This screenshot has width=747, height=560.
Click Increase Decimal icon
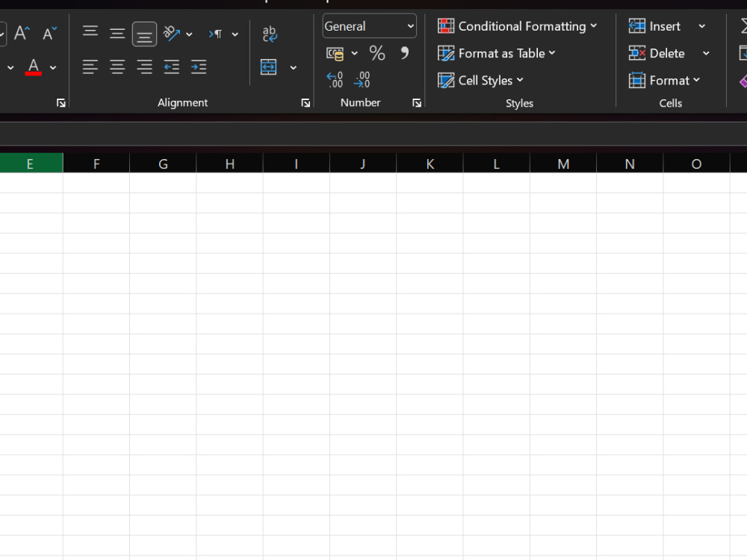pyautogui.click(x=335, y=80)
